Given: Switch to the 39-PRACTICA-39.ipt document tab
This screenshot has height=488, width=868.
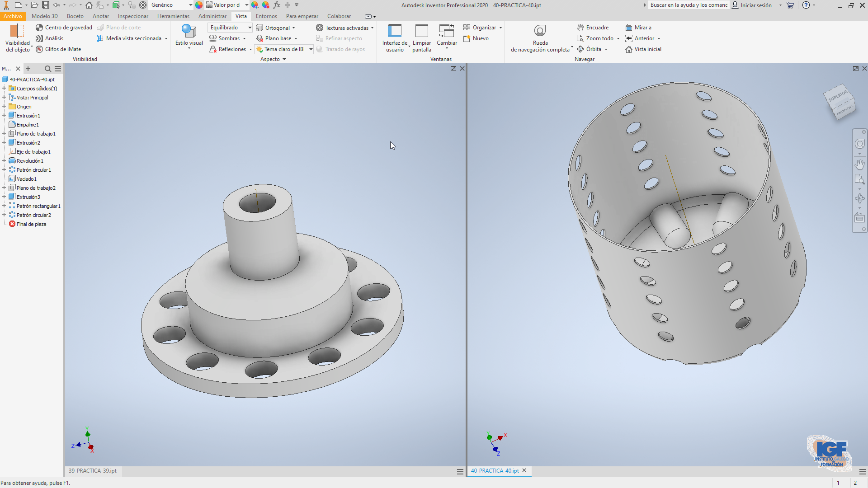Looking at the screenshot, I should (92, 471).
